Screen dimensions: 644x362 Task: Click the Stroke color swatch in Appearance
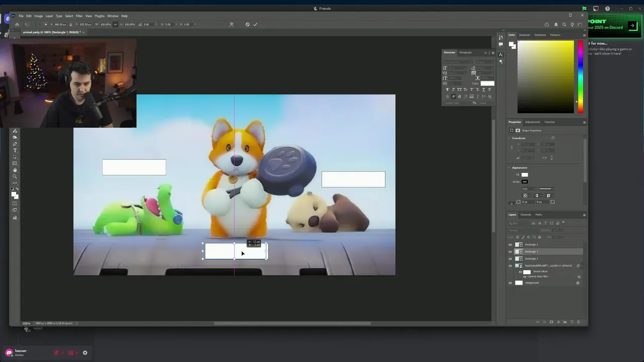[525, 182]
